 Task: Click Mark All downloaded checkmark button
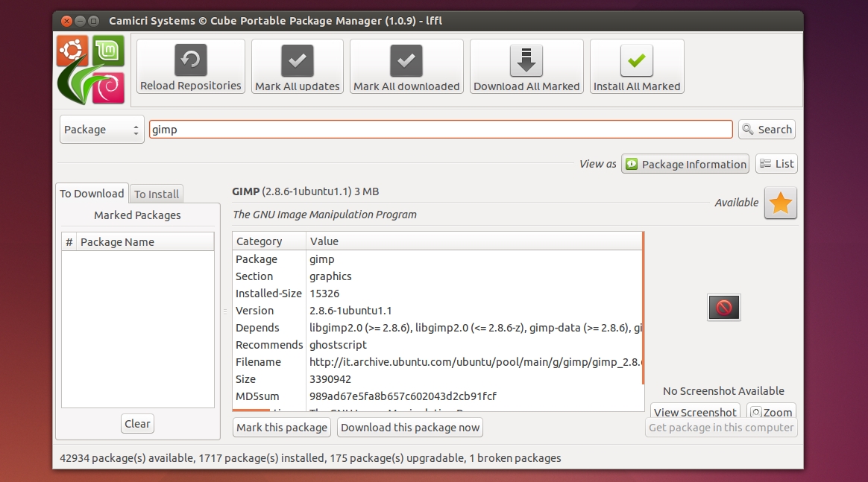406,66
